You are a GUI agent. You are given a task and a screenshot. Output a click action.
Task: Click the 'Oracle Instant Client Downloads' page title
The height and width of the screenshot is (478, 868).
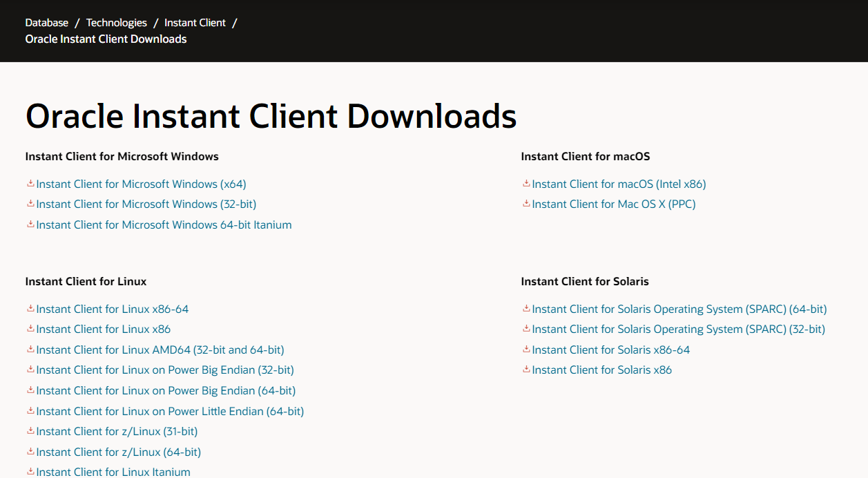[x=271, y=116]
